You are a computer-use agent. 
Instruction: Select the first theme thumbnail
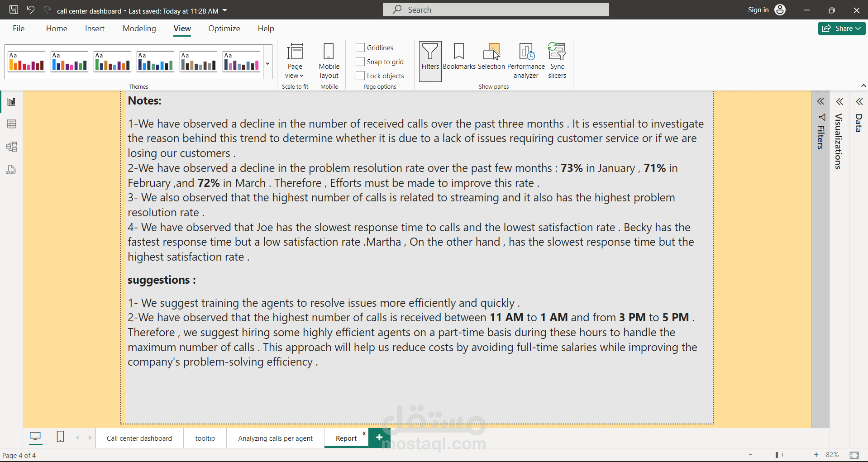click(x=27, y=62)
